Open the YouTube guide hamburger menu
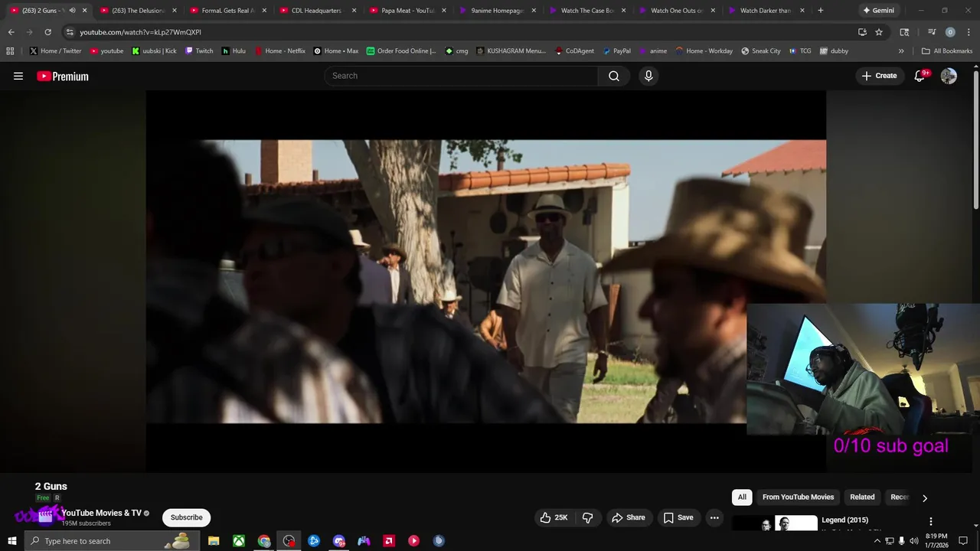 coord(18,76)
